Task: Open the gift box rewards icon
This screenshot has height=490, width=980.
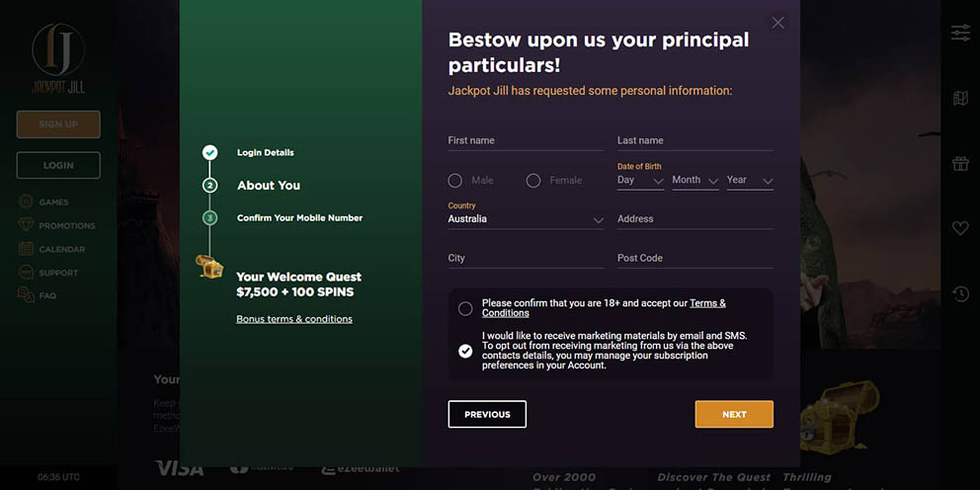Action: pos(959,163)
